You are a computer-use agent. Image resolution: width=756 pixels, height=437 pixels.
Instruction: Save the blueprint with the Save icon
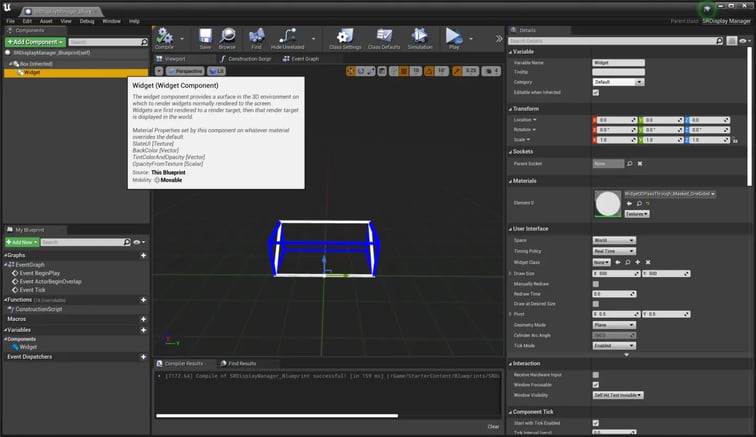pyautogui.click(x=205, y=38)
